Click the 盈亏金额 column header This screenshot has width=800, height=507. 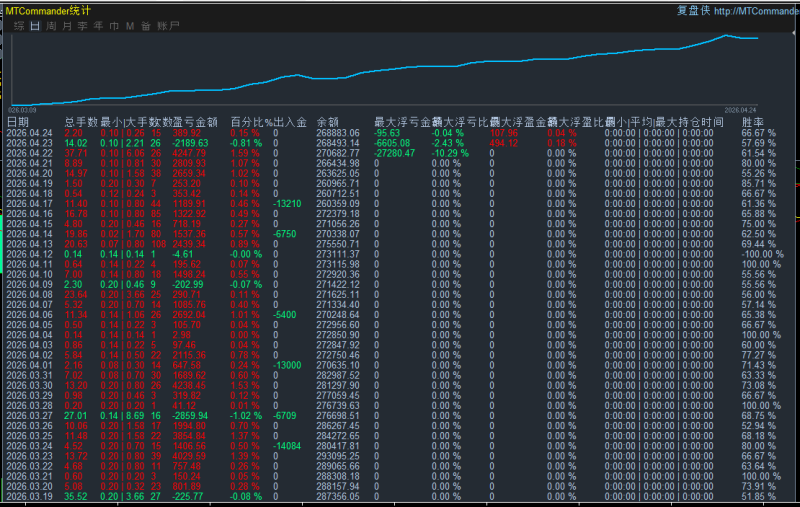[x=195, y=122]
